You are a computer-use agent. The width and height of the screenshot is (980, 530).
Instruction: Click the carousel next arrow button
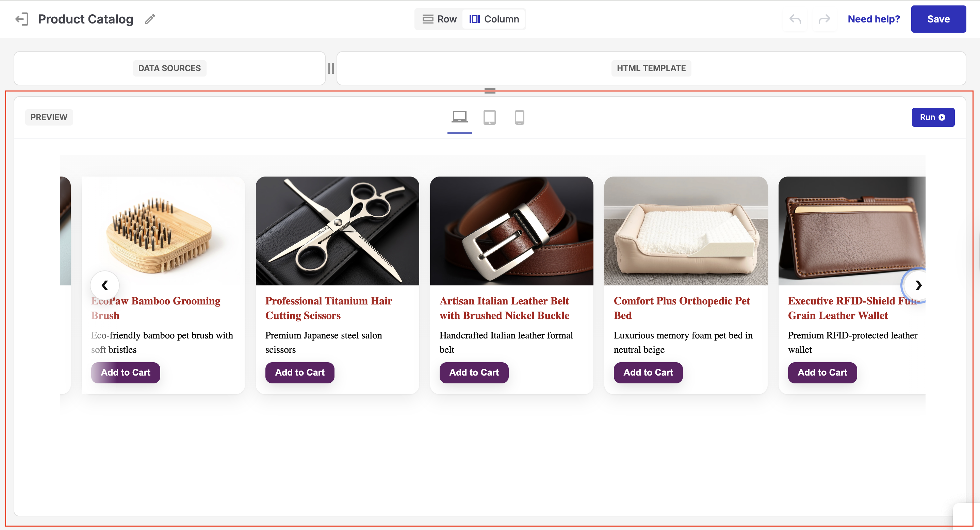(x=918, y=285)
